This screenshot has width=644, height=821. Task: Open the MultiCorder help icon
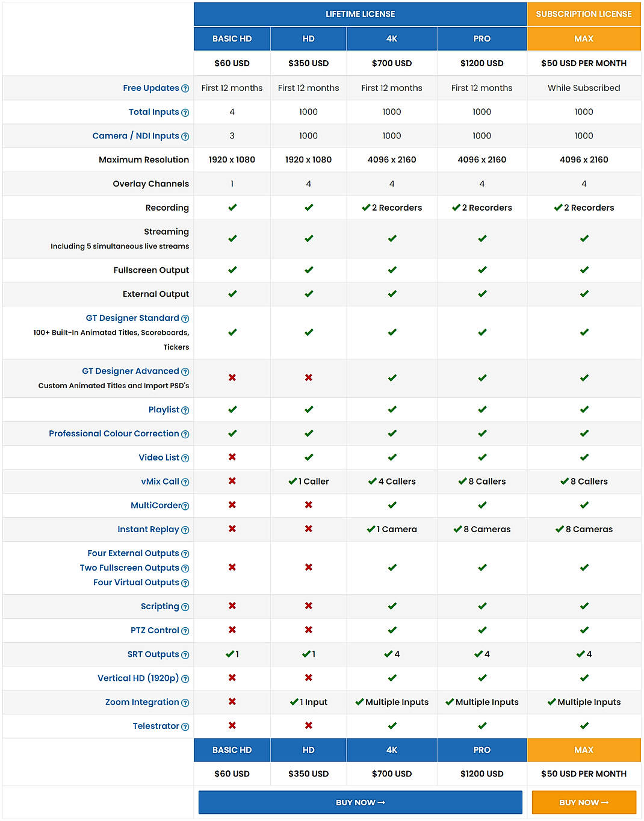[x=185, y=506]
